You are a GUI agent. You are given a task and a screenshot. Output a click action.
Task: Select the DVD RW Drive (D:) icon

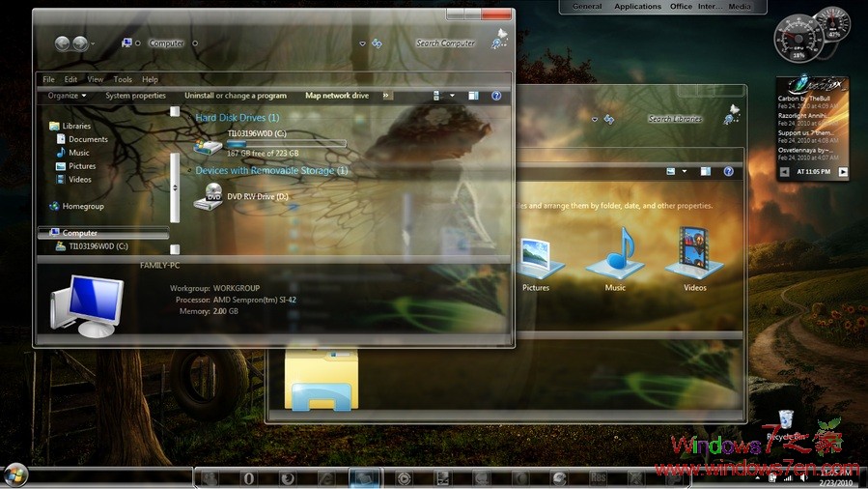209,196
